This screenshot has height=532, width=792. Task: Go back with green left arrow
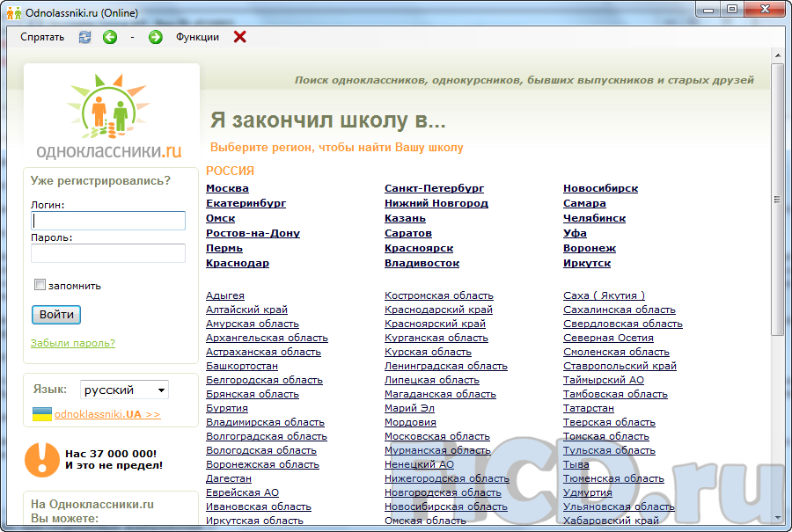pyautogui.click(x=110, y=37)
